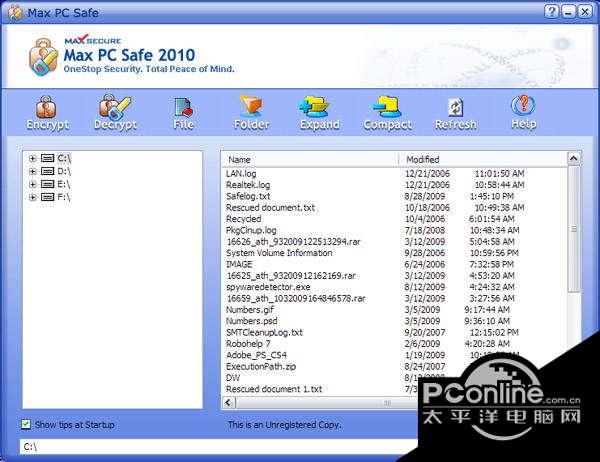
Task: Select Numbers.psd file
Action: pos(251,321)
